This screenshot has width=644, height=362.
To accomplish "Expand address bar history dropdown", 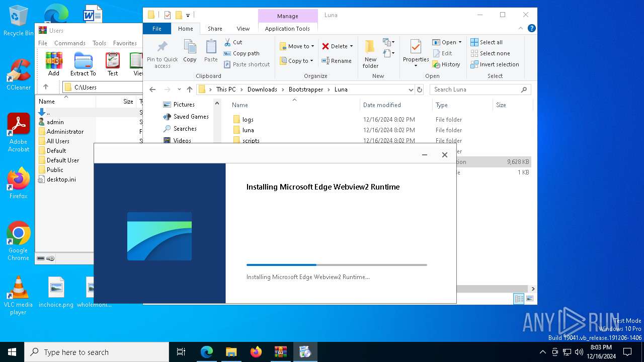I will [x=411, y=89].
